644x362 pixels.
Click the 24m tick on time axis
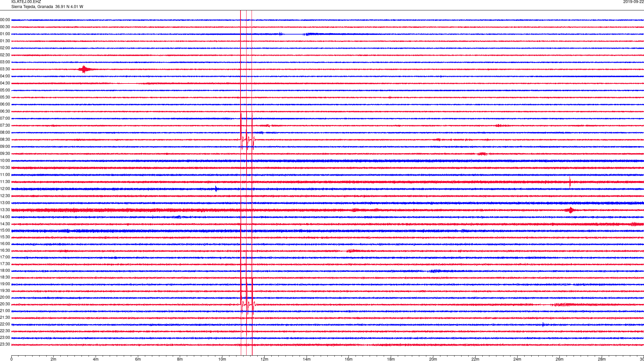click(517, 359)
